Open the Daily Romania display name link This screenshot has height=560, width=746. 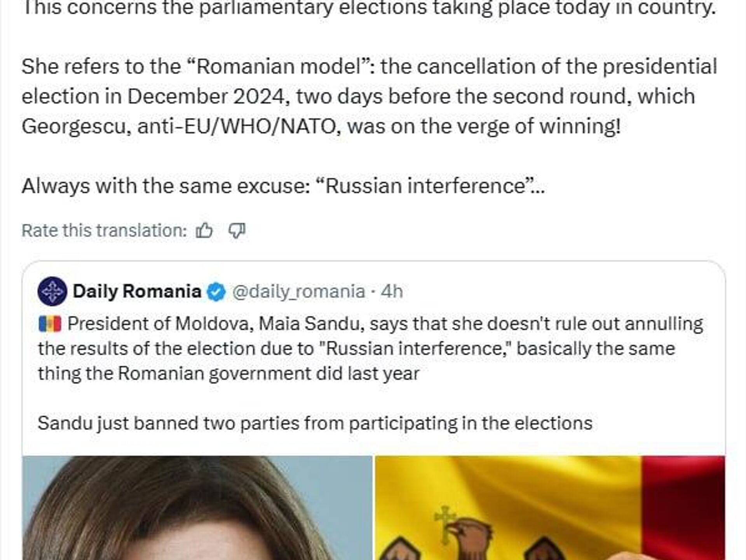137,291
